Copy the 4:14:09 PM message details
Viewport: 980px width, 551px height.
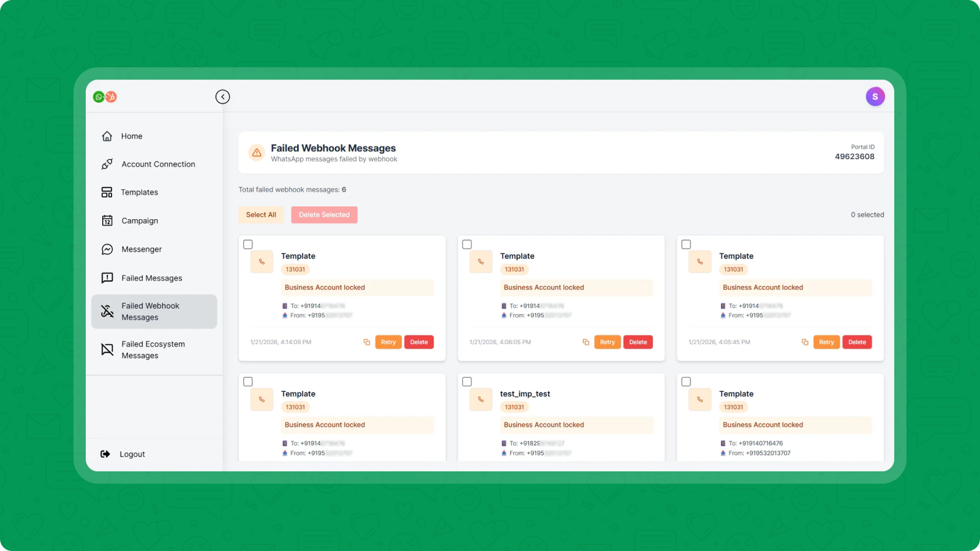click(367, 342)
